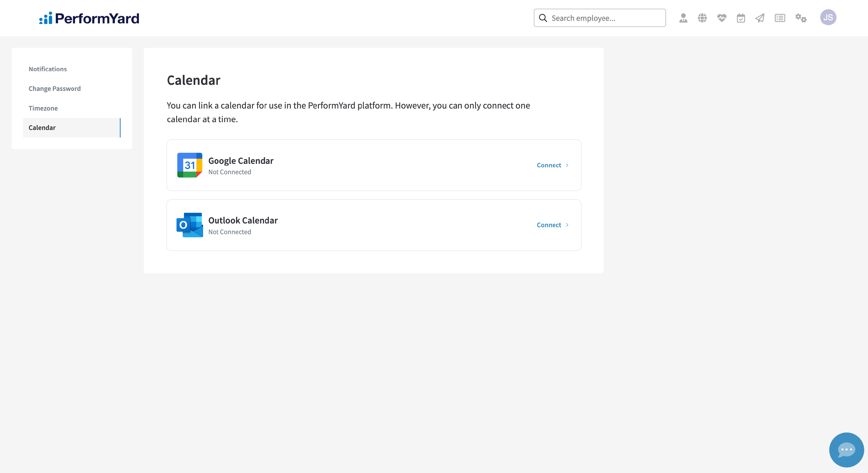Viewport: 868px width, 473px height.
Task: Open Notifications settings in sidebar
Action: (48, 69)
